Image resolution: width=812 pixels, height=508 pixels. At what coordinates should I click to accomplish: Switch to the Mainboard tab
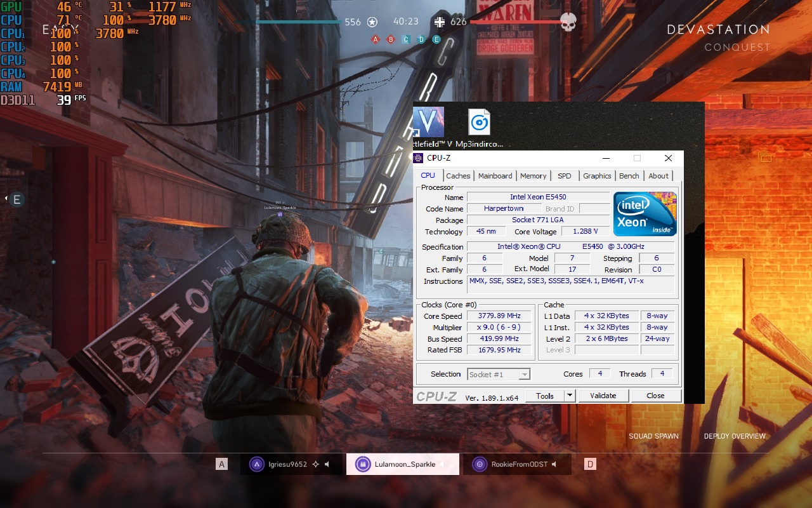(495, 176)
